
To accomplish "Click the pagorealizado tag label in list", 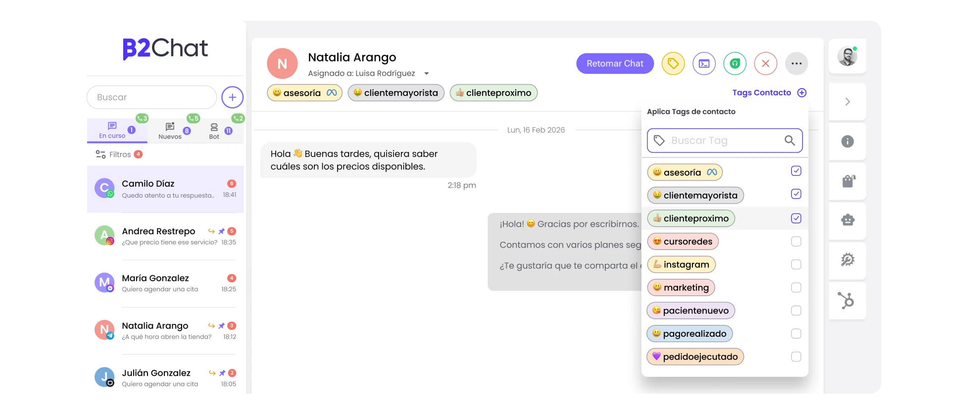I will tap(689, 334).
